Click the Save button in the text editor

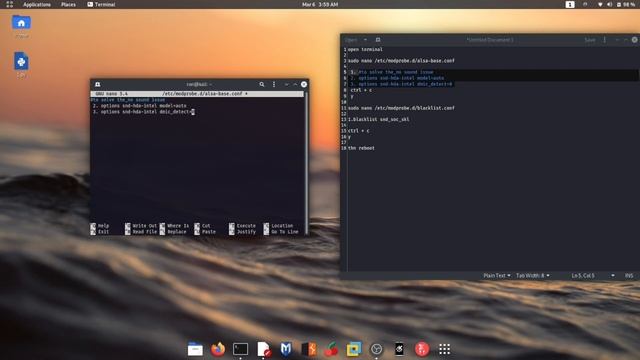[590, 40]
